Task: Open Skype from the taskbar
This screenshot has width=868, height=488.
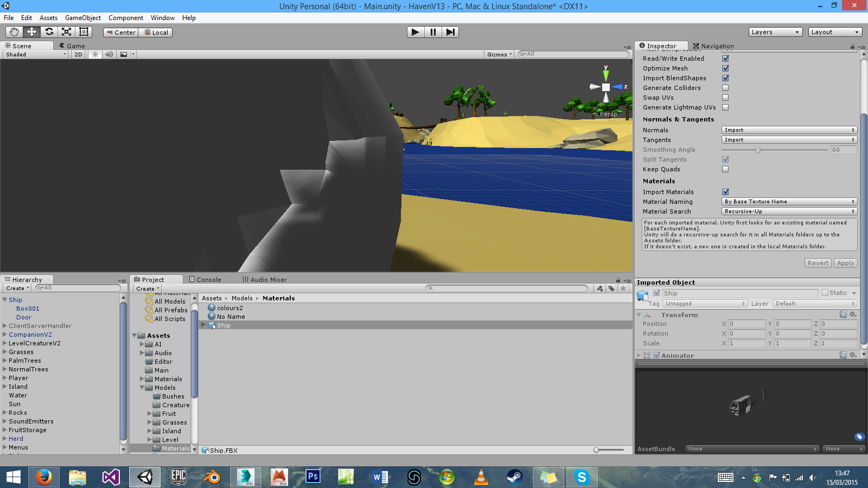Action: click(x=582, y=477)
